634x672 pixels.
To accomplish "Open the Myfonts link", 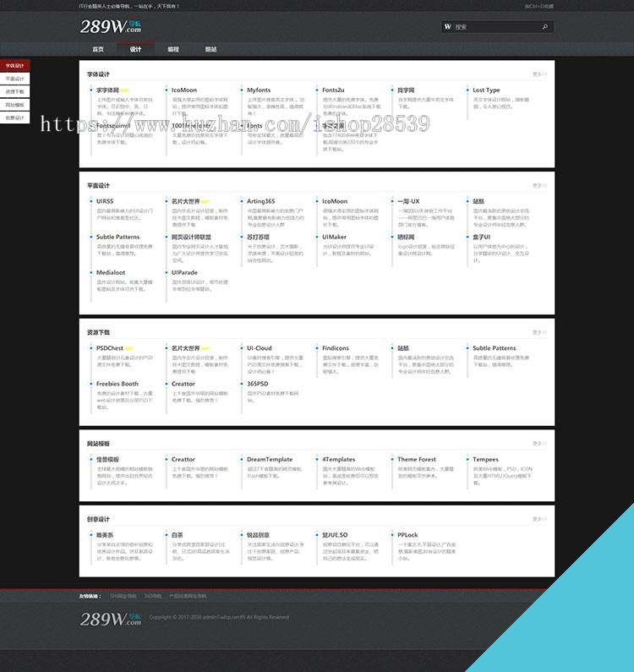I will [259, 90].
